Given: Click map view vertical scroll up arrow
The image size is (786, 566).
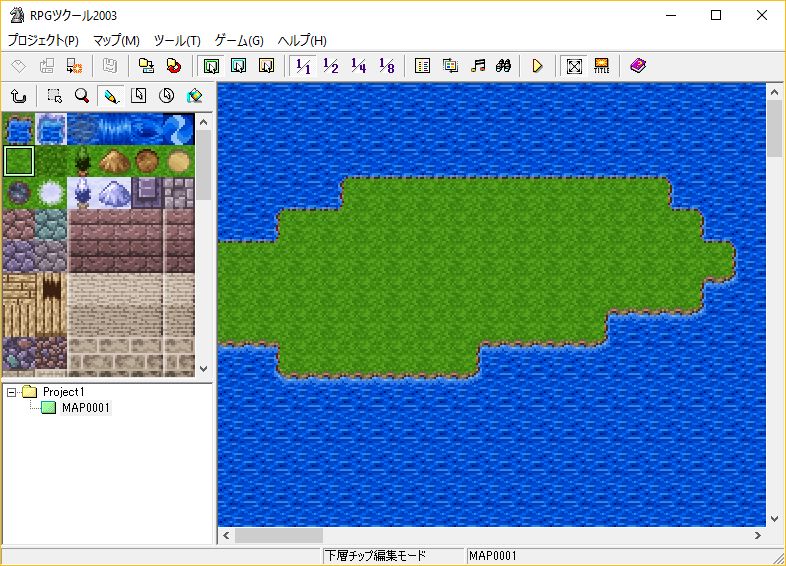Looking at the screenshot, I should pyautogui.click(x=774, y=92).
